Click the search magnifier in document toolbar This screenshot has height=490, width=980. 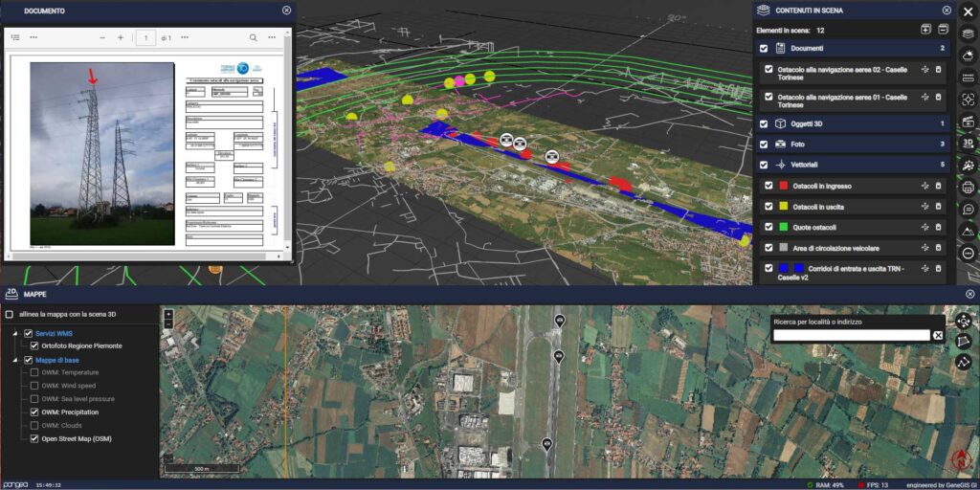point(254,37)
